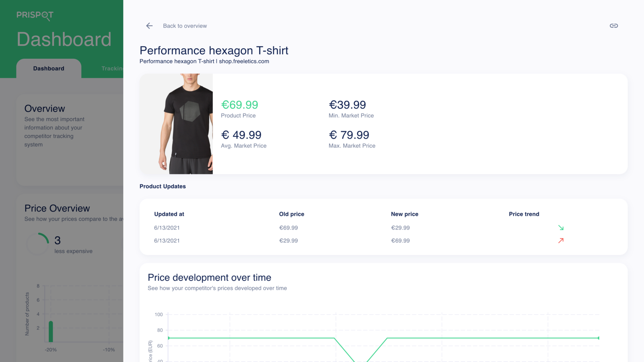Click the green bar at -20% in chart

pos(51,331)
